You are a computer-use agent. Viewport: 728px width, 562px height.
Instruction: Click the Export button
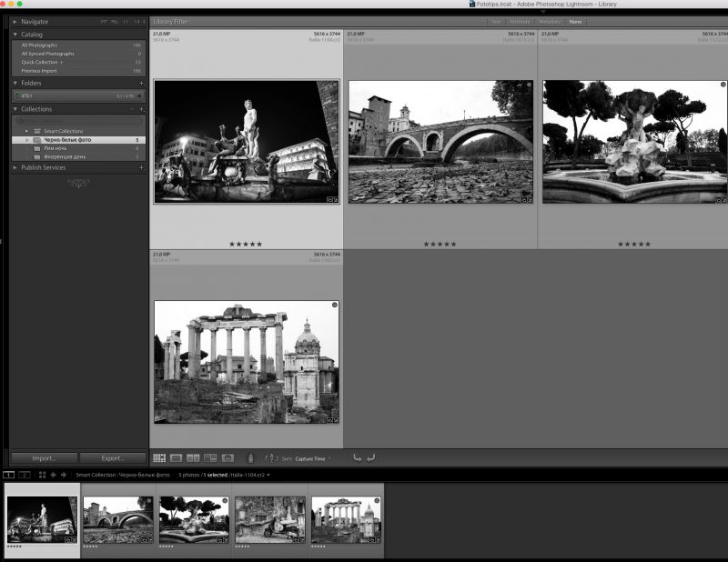point(113,458)
